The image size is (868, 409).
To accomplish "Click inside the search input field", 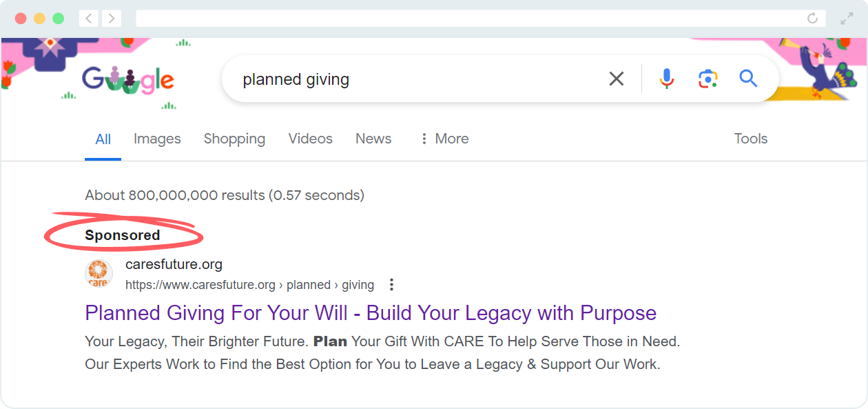I will point(413,79).
